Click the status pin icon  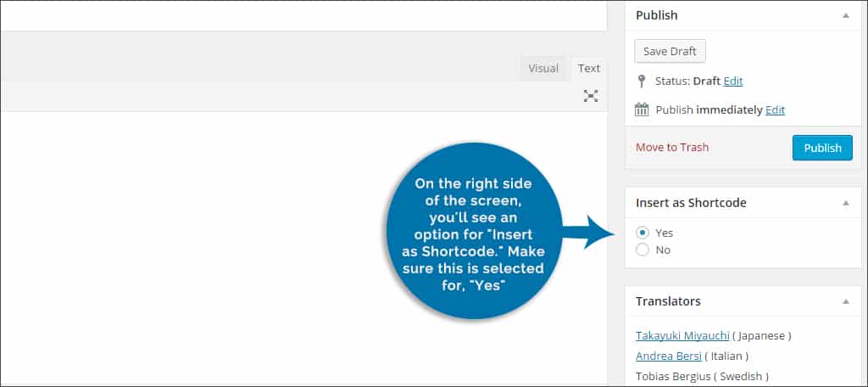click(x=643, y=81)
